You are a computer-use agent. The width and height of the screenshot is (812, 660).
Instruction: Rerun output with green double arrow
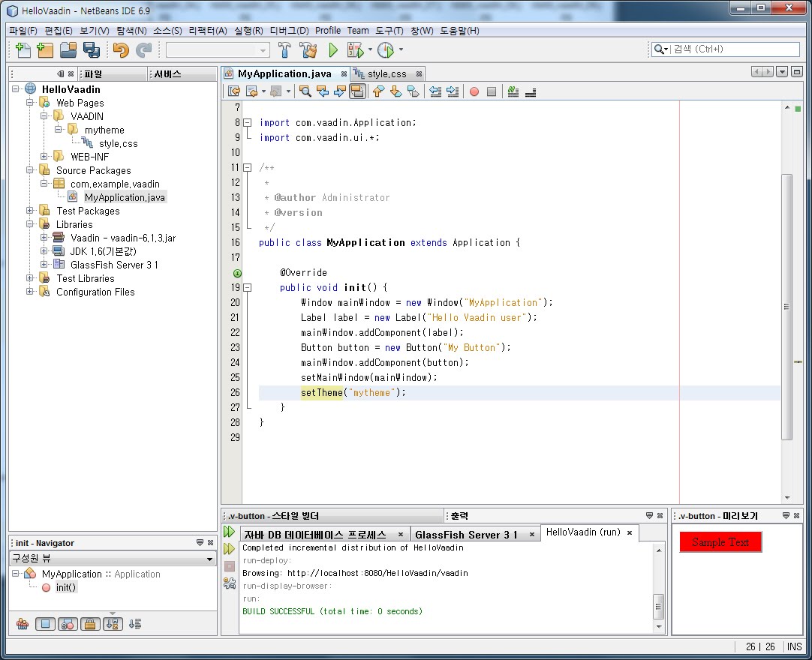(x=229, y=532)
